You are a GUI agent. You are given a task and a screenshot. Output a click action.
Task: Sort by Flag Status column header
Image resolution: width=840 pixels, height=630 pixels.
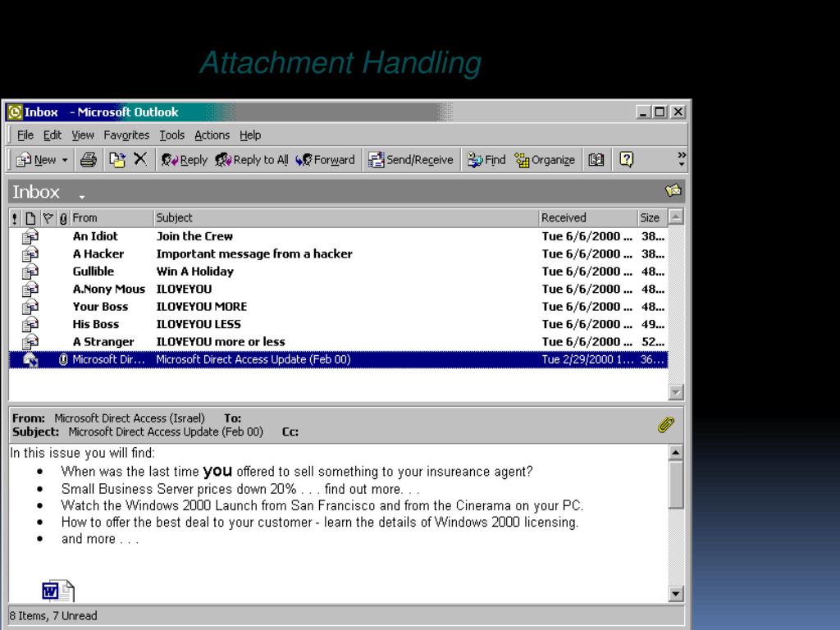pos(48,218)
